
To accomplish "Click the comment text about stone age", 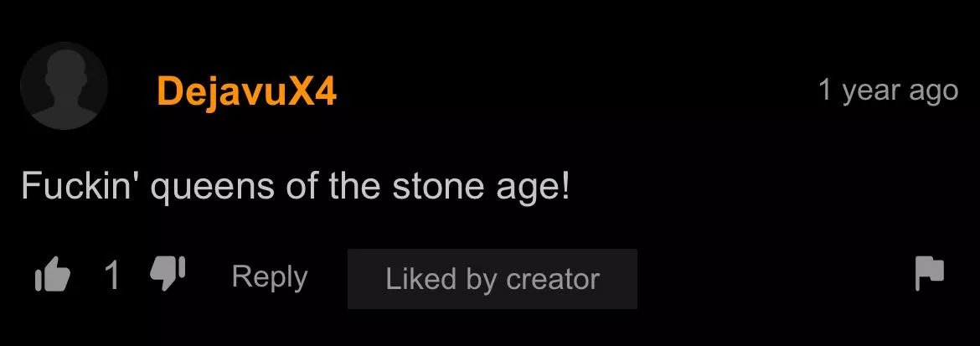I will click(296, 186).
